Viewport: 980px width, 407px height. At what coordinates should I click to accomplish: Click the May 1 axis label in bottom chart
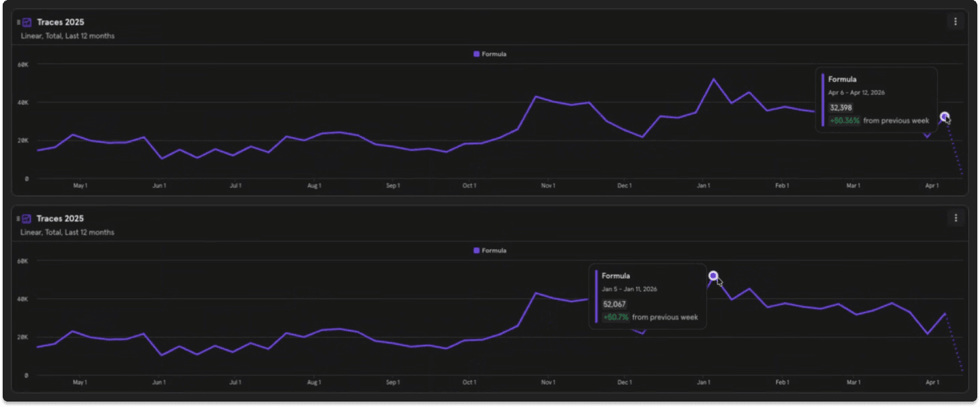click(80, 382)
